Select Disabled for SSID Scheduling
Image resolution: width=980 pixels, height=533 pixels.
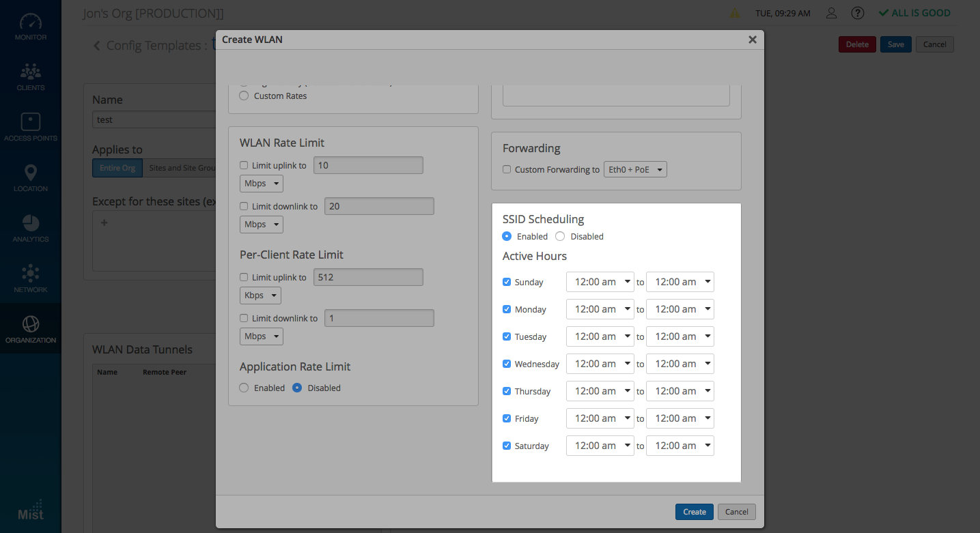[x=560, y=236]
